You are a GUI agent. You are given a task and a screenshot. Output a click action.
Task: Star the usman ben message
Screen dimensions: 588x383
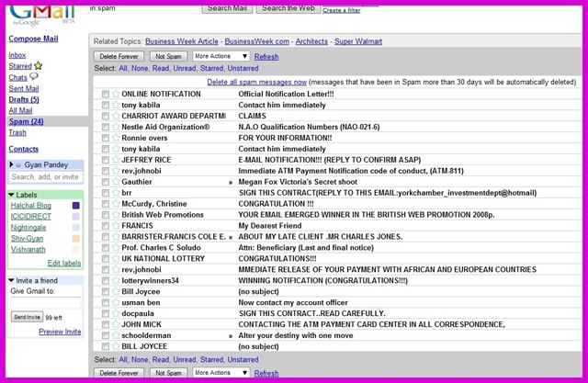[116, 302]
